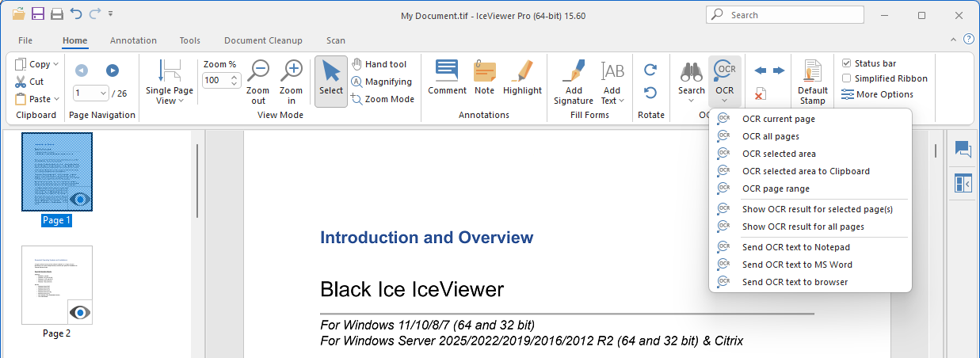Click the right blue arrow button
Image resolution: width=980 pixels, height=358 pixels.
[779, 70]
